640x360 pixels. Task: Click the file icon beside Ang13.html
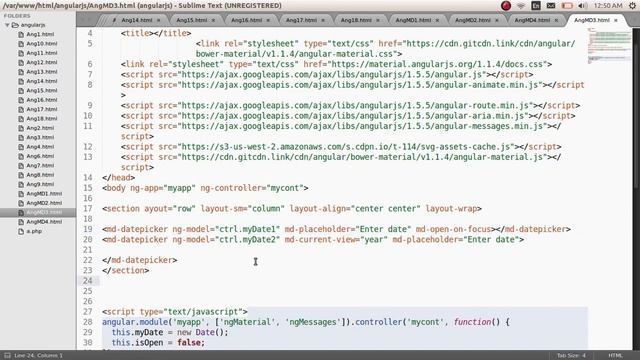[21, 72]
